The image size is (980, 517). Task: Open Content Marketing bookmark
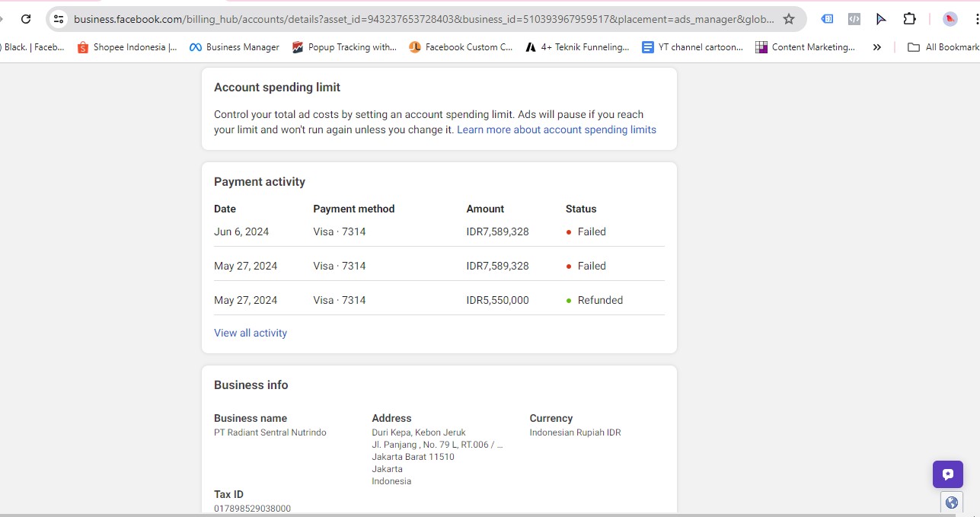(x=806, y=47)
